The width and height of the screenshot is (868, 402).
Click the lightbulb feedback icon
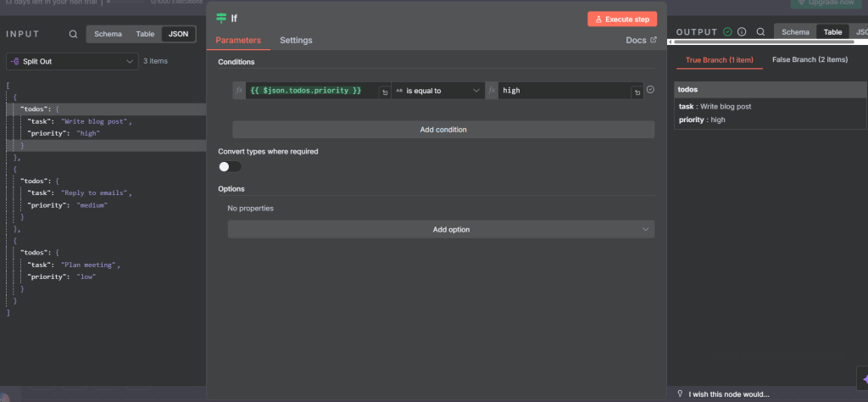click(680, 394)
